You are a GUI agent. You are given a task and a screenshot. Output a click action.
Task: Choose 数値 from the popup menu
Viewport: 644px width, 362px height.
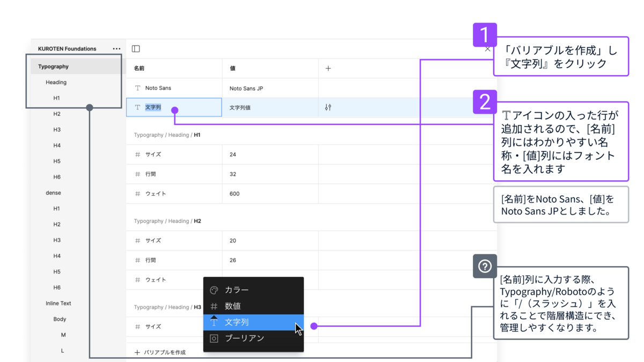[x=253, y=306]
